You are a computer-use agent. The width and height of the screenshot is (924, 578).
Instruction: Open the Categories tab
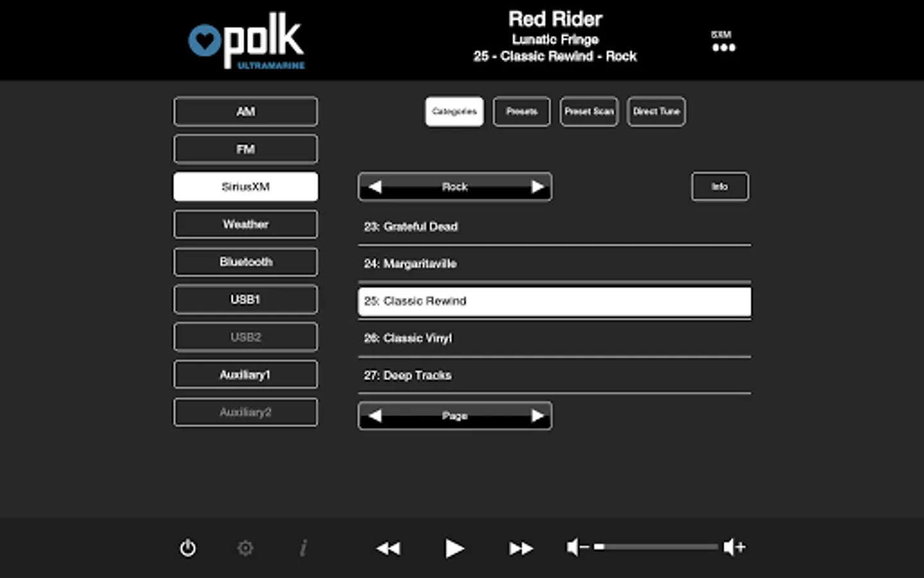click(x=454, y=112)
